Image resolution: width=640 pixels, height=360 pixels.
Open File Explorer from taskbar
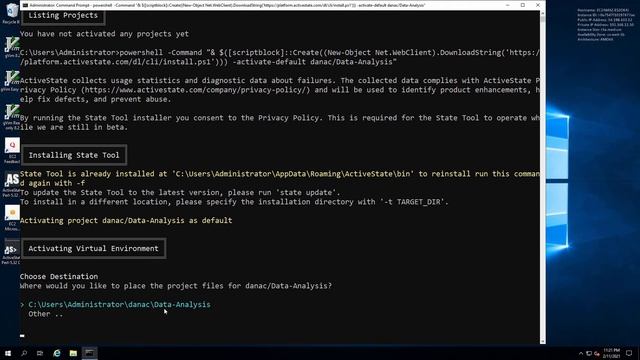point(73,353)
